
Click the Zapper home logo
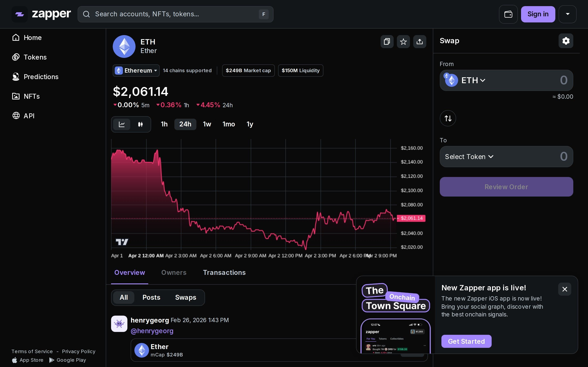41,14
